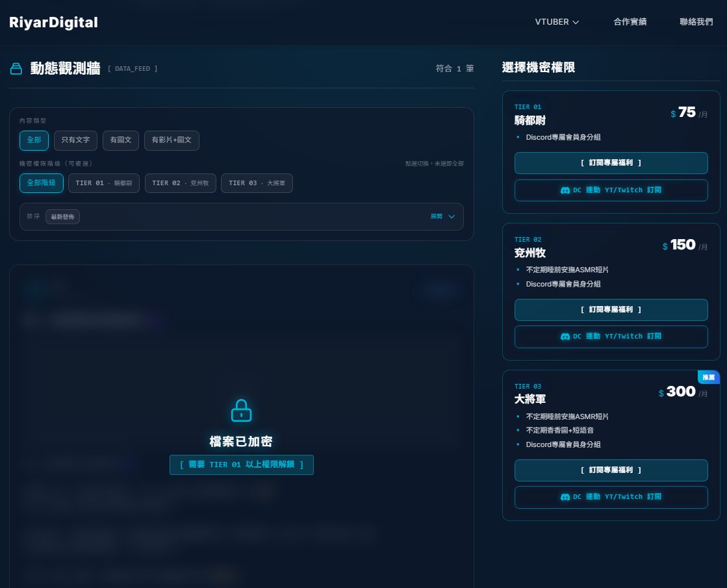Expand the sort options with 展開
Screen dimensions: 727x588
click(443, 216)
